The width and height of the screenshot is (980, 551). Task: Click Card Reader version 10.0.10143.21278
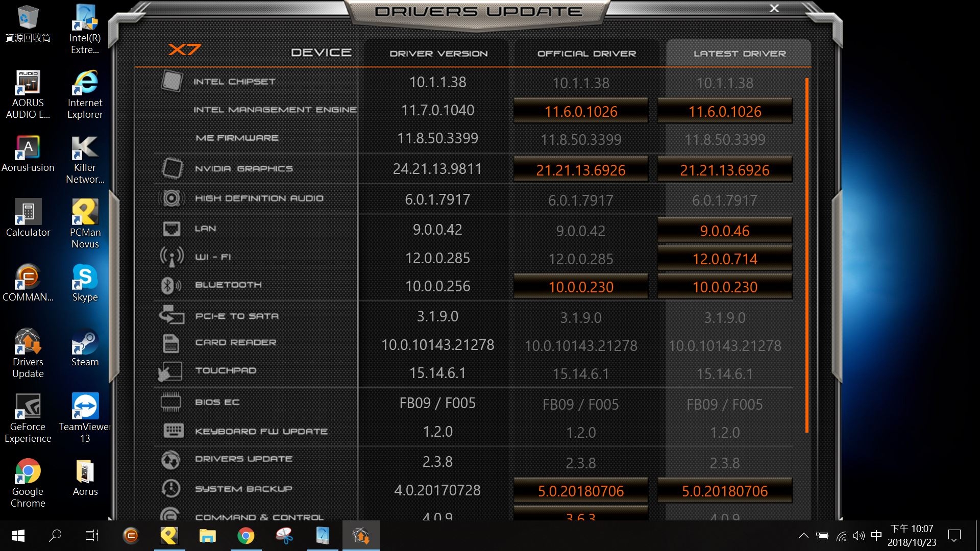click(437, 345)
